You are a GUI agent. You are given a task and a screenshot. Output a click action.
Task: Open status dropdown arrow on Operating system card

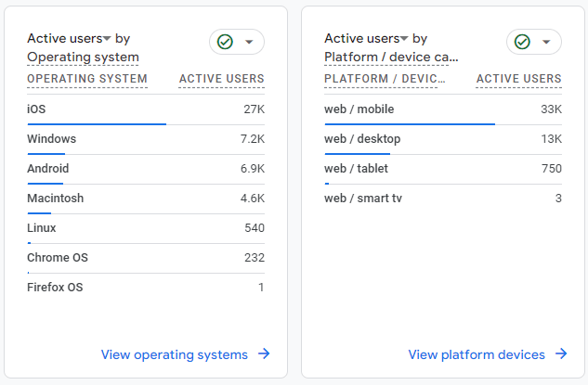pyautogui.click(x=249, y=42)
